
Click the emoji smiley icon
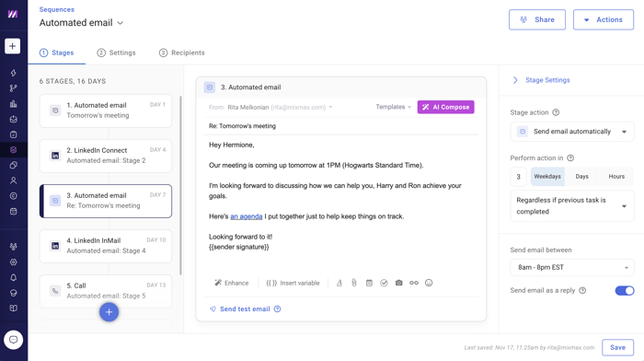point(429,283)
